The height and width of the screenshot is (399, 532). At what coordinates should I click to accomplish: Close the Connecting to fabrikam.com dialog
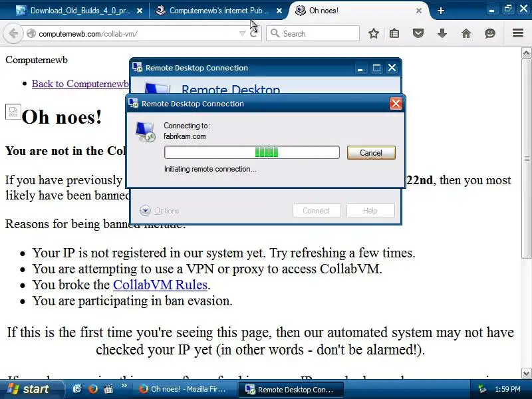point(396,104)
